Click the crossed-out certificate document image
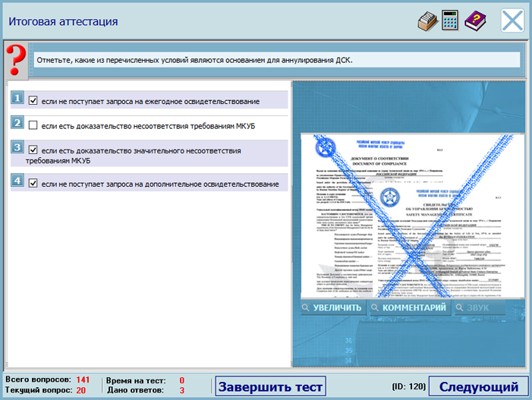Image resolution: width=532 pixels, height=400 pixels. point(413,216)
